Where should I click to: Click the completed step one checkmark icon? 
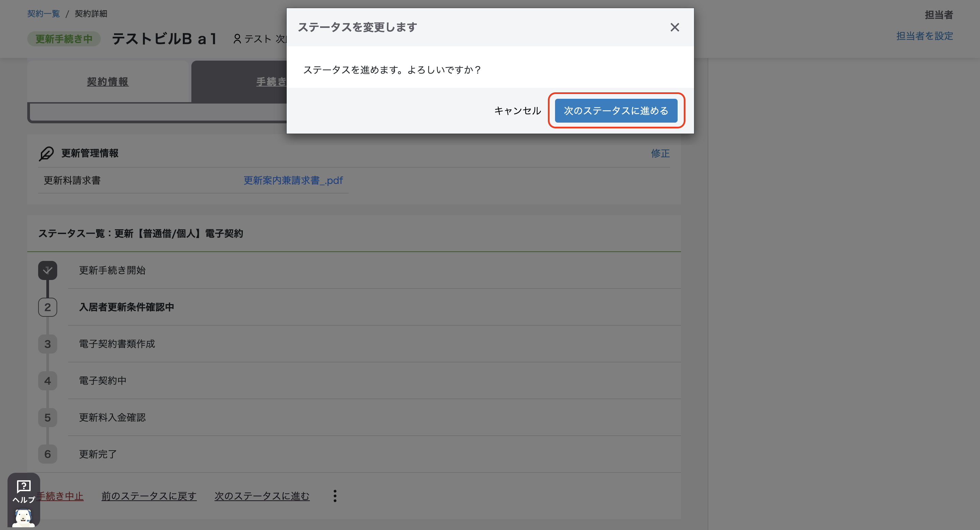pos(48,270)
